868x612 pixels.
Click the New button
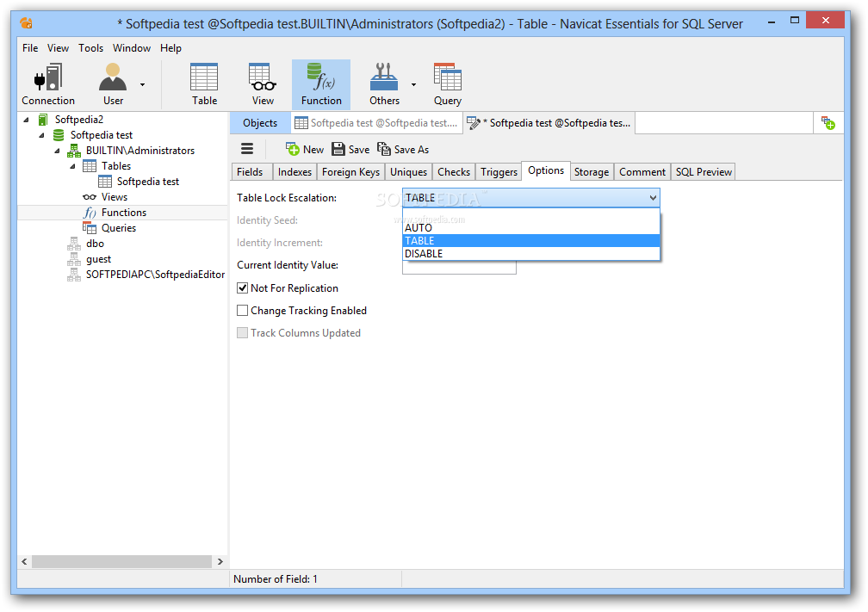(x=305, y=150)
